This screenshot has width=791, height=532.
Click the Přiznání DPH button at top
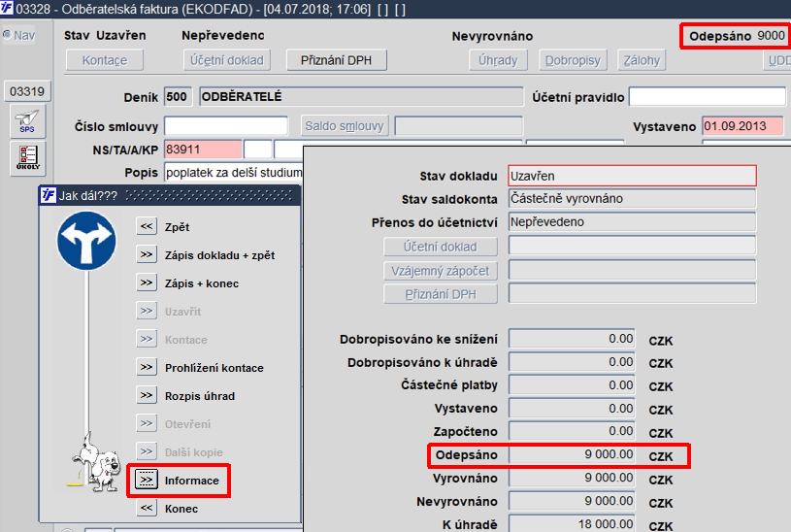337,60
